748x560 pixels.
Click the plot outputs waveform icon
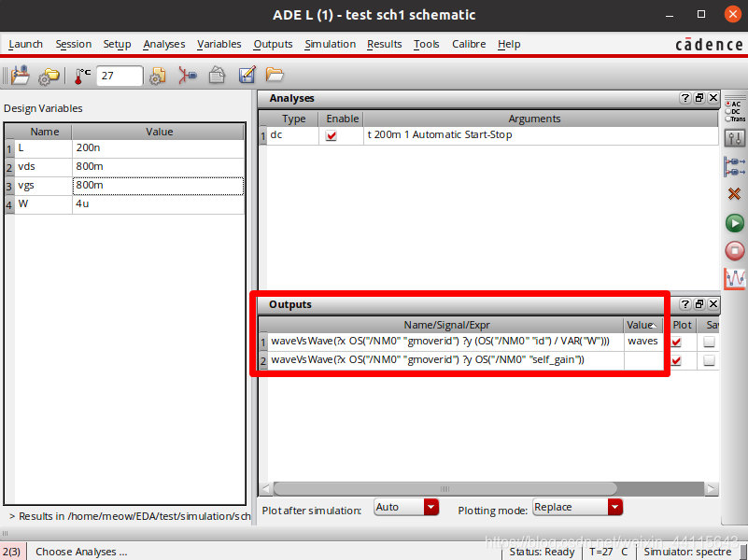tap(735, 279)
